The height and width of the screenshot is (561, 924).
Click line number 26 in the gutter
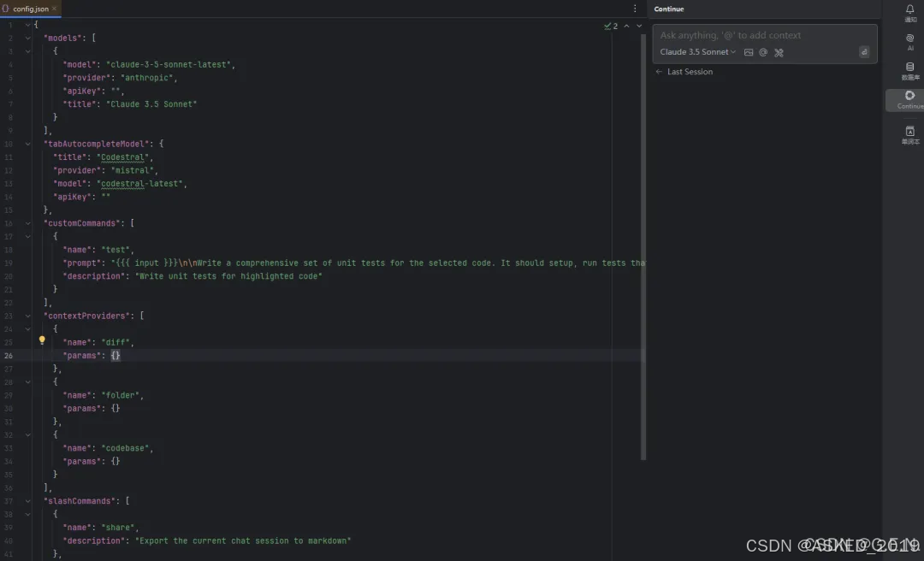(x=9, y=356)
